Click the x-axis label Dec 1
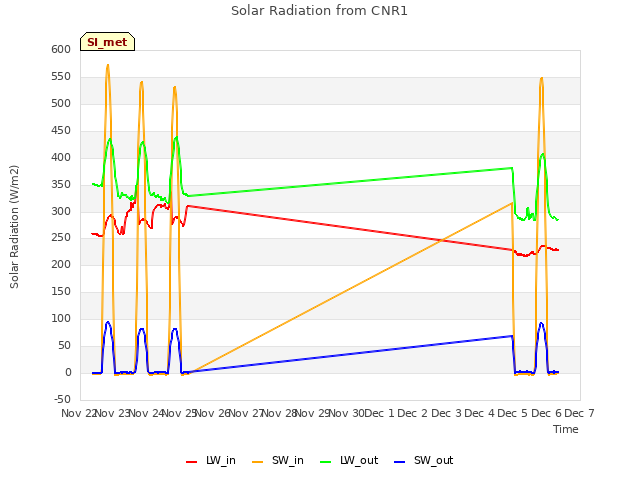 pyautogui.click(x=379, y=413)
